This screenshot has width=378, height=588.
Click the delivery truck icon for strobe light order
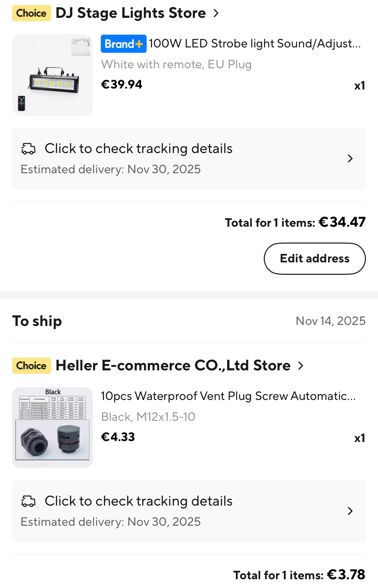(x=28, y=149)
